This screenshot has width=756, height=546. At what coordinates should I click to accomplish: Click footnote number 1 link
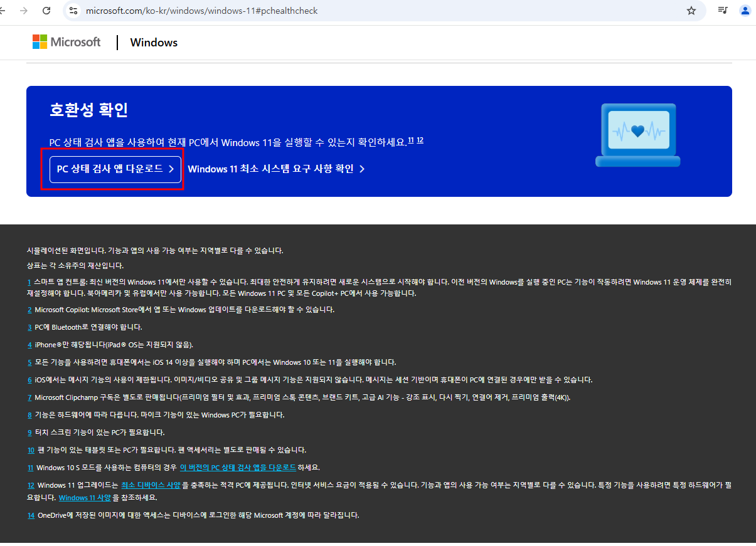coord(29,282)
